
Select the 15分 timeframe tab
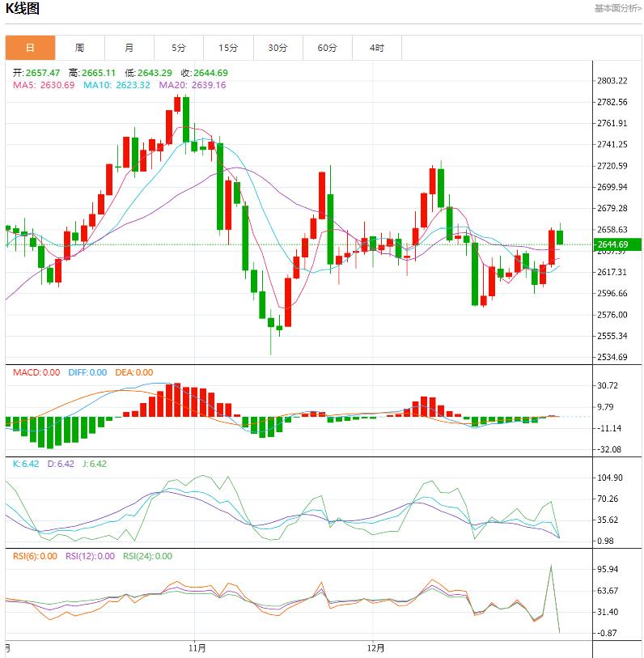(228, 48)
